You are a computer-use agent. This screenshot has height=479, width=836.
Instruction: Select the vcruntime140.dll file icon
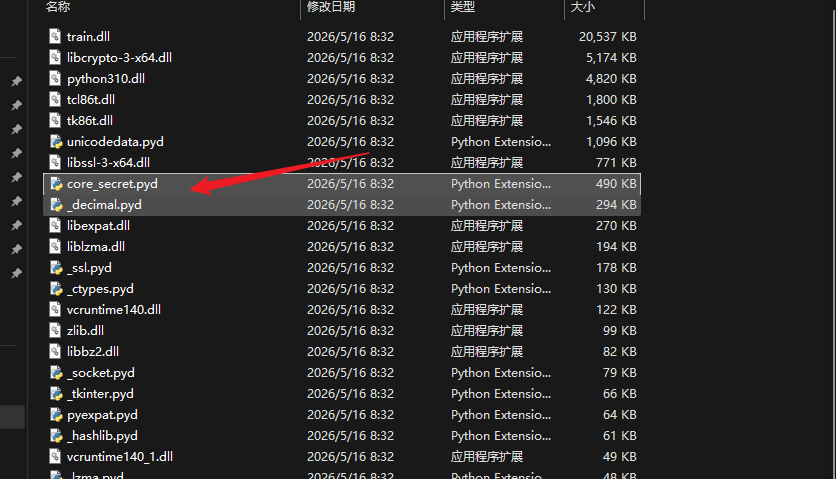(x=55, y=309)
